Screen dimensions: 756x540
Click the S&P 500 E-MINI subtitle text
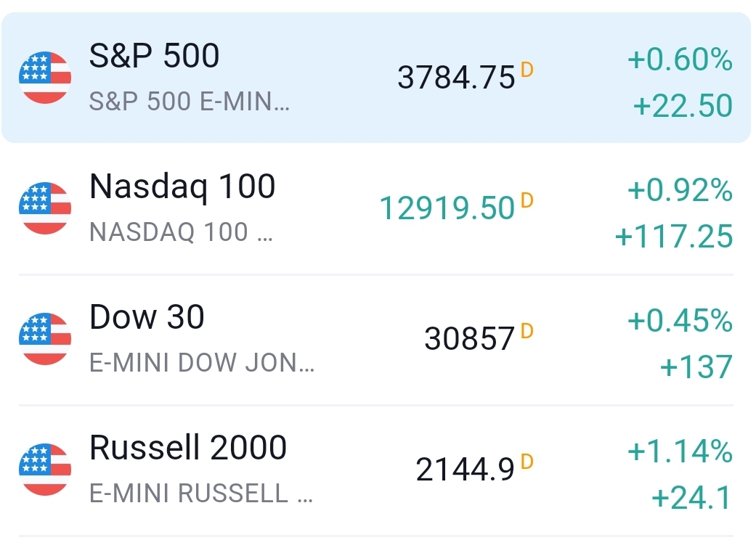coord(189,102)
